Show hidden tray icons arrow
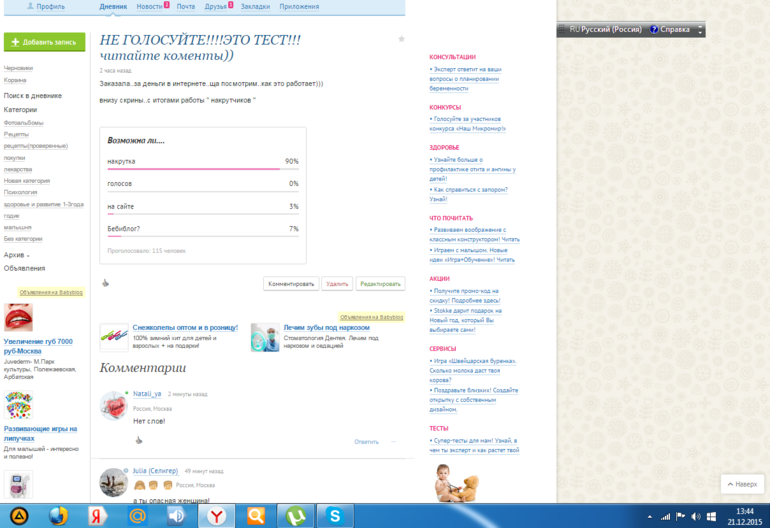This screenshot has width=770, height=528. click(x=650, y=517)
